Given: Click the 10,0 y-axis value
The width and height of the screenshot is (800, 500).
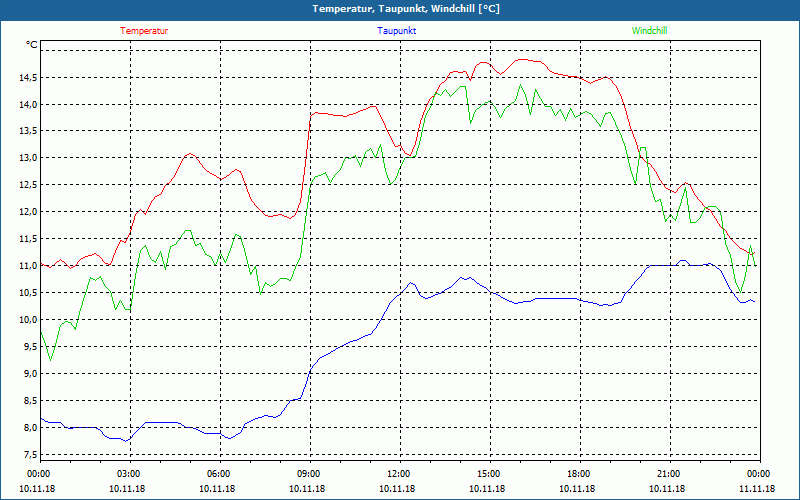Looking at the screenshot, I should (x=29, y=320).
